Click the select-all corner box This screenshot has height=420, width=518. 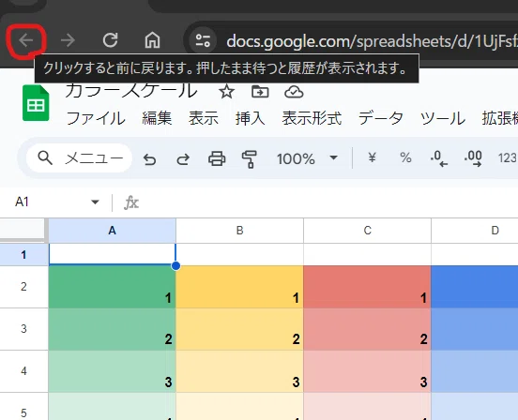click(x=23, y=230)
